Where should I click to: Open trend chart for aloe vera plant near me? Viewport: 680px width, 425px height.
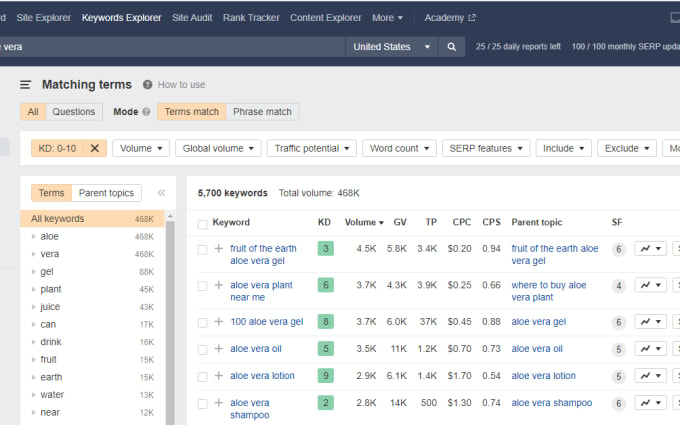(651, 285)
